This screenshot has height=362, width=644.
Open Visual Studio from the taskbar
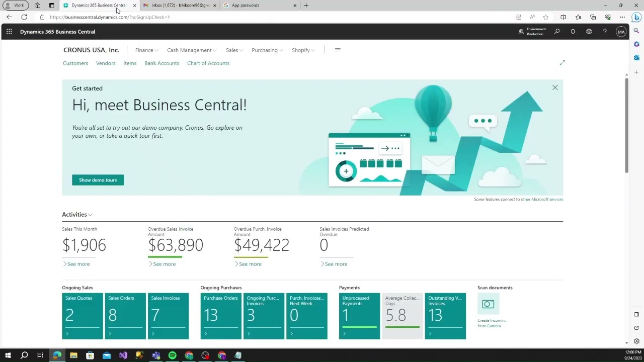123,355
